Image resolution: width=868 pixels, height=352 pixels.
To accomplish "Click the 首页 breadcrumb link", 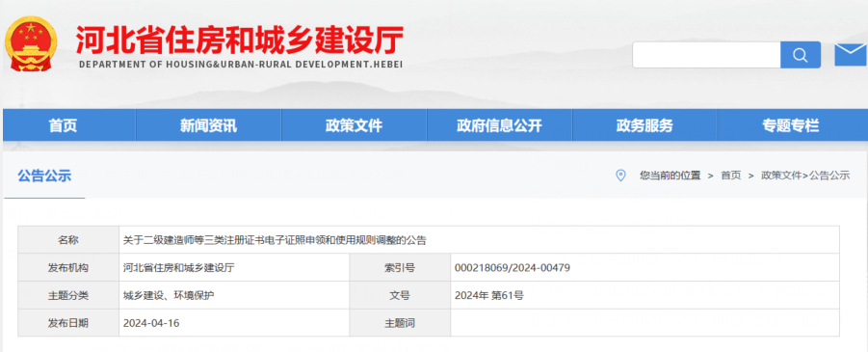I will (730, 176).
